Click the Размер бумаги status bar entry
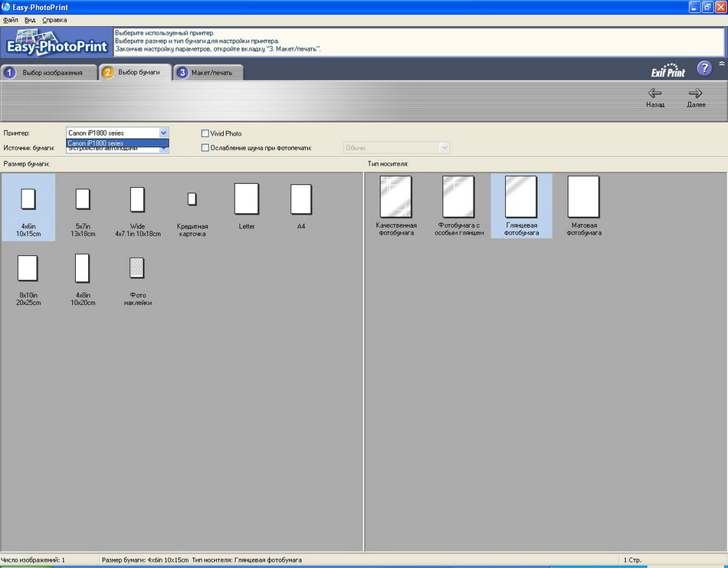Viewport: 728px width, 568px height. [202, 560]
